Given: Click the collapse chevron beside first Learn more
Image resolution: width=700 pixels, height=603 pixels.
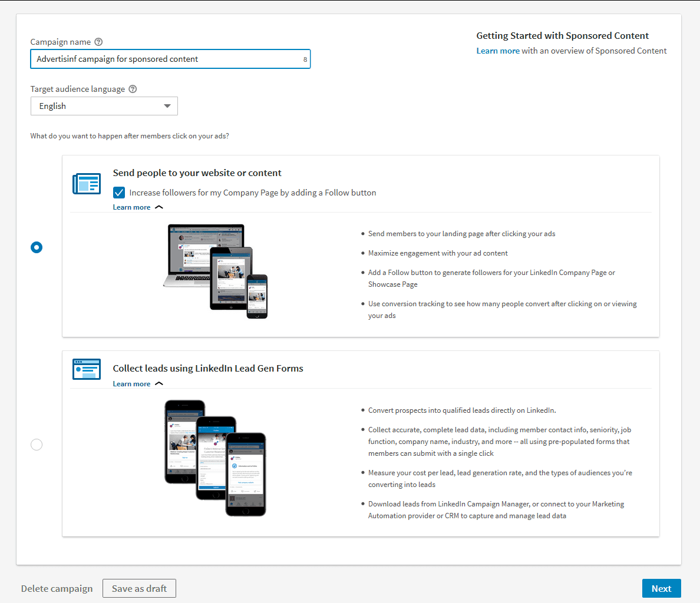Looking at the screenshot, I should pos(158,207).
